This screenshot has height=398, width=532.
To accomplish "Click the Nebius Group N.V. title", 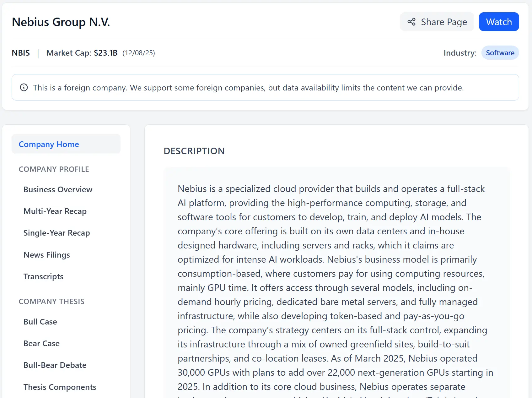I will click(61, 22).
